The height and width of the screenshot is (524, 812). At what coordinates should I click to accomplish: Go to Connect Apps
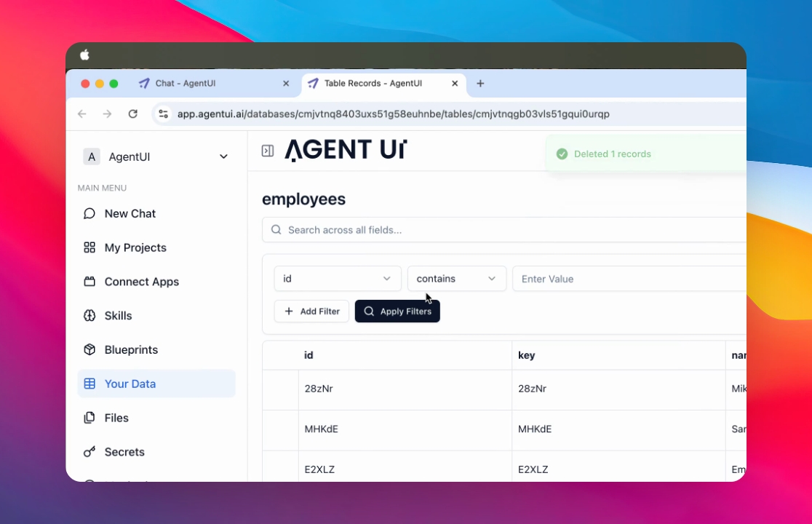[x=156, y=282]
